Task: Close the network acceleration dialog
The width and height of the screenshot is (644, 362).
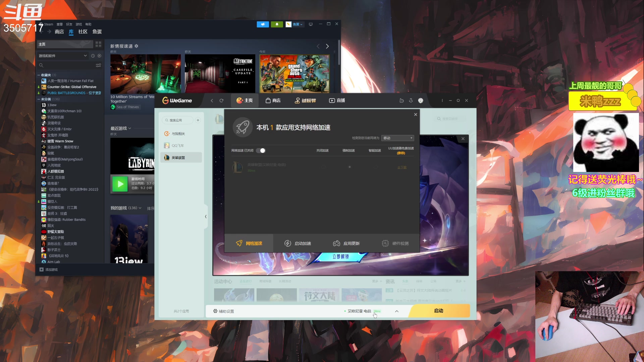Action: click(x=416, y=115)
